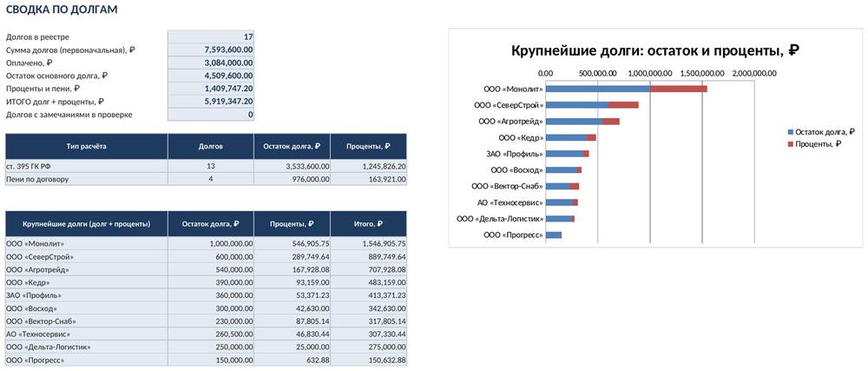The width and height of the screenshot is (868, 371).
Task: Click the label "Долгов в реестре"
Action: tap(37, 37)
